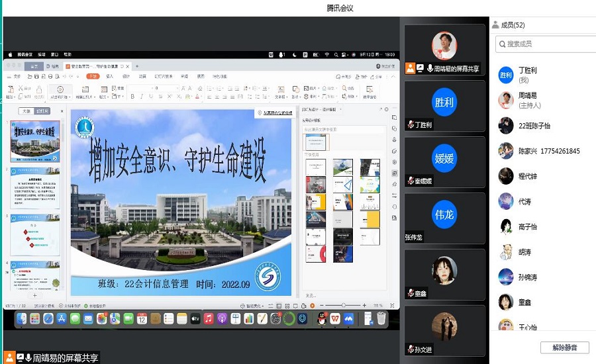
Task: Click the 解除静音 unmute button
Action: (x=564, y=347)
